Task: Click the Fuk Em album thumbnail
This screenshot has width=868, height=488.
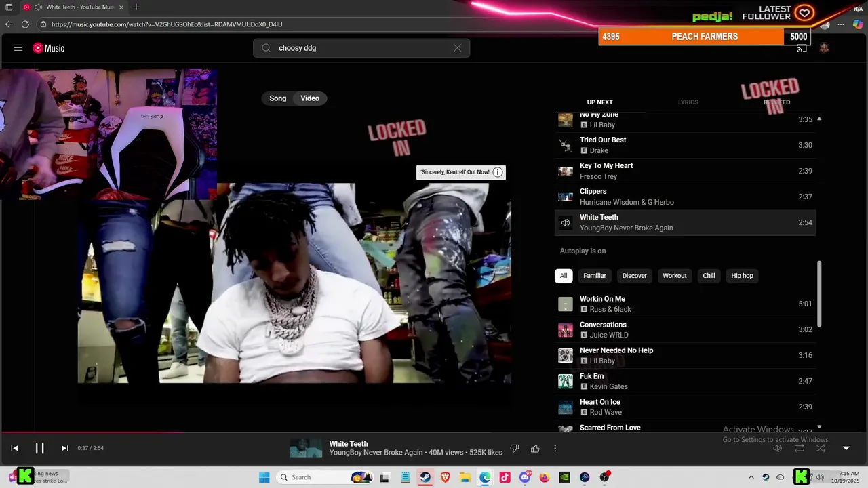Action: point(566,382)
